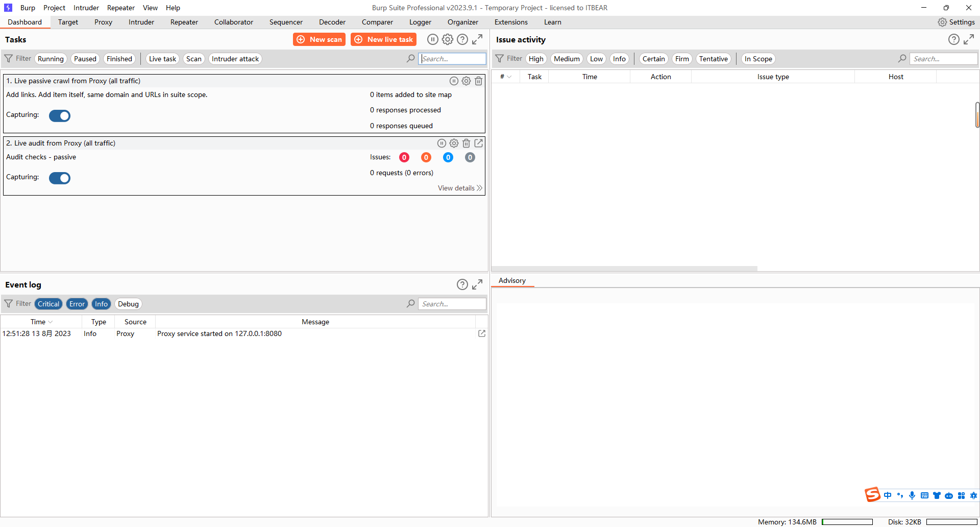
Task: Pause all tasks in the Tasks header
Action: [432, 39]
